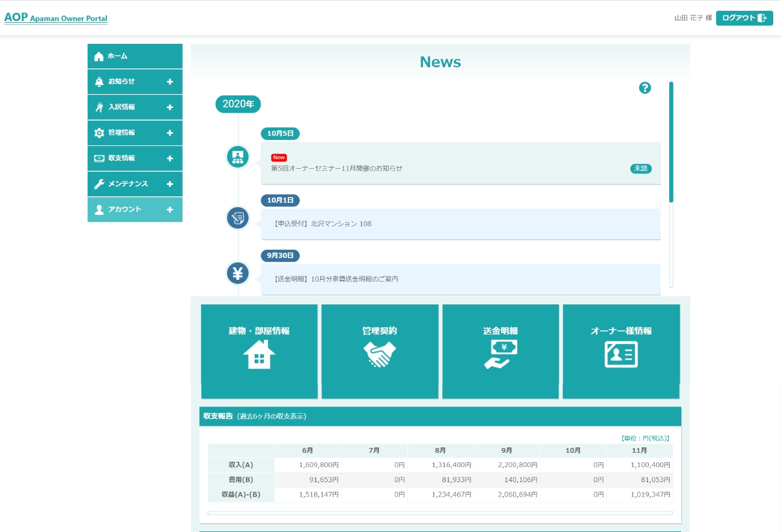Viewport: 781px width, 532px height.
Task: Click the News panel vertical scrollbar
Action: pyautogui.click(x=671, y=142)
